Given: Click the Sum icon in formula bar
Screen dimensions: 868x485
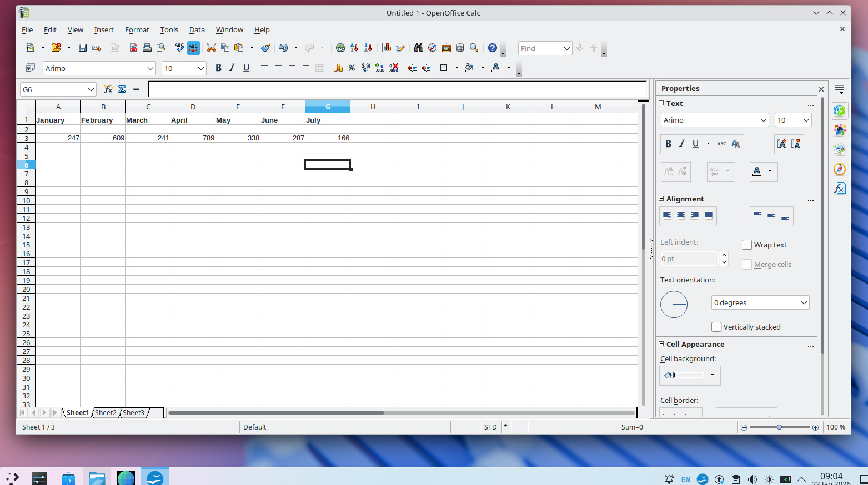Looking at the screenshot, I should (x=122, y=89).
